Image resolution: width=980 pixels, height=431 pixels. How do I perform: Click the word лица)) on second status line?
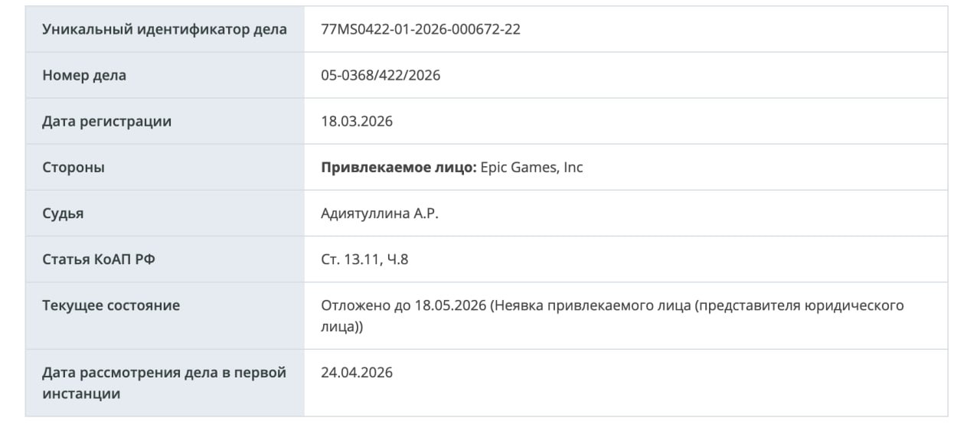[x=342, y=327]
